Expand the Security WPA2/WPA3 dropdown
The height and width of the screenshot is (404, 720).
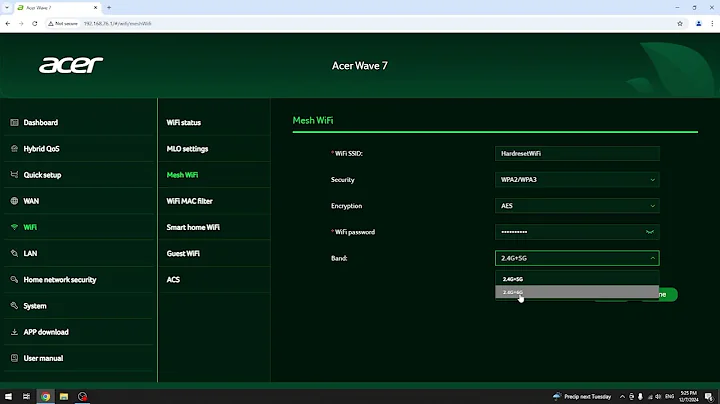pyautogui.click(x=577, y=180)
